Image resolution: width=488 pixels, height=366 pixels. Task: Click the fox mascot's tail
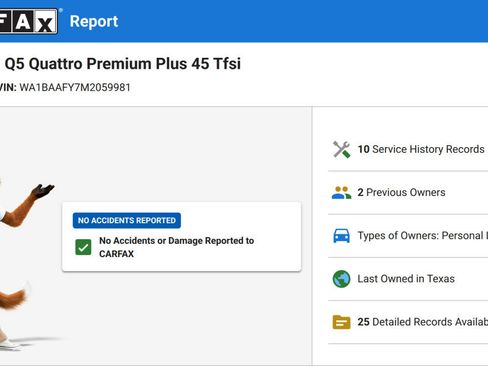pyautogui.click(x=13, y=297)
